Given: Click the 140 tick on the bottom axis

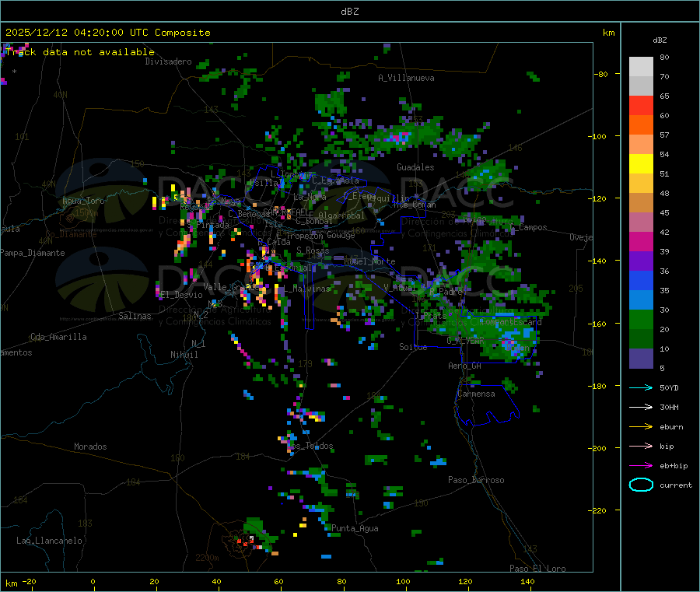Looking at the screenshot, I should tap(527, 581).
